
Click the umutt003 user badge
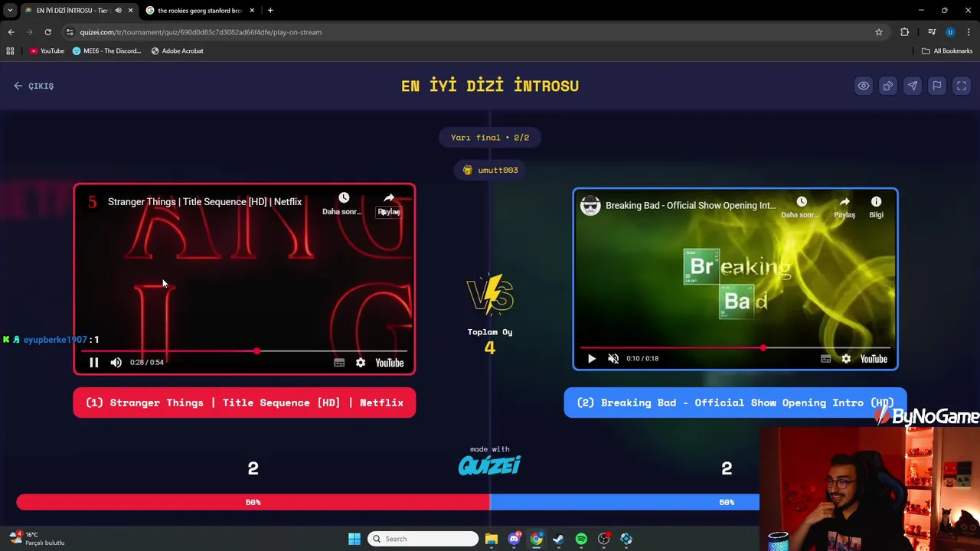[490, 170]
